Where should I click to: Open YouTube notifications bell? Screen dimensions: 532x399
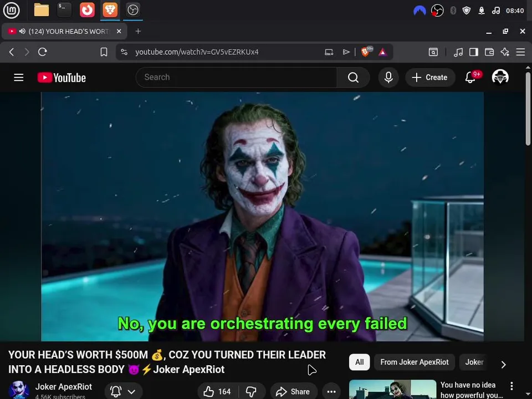470,78
